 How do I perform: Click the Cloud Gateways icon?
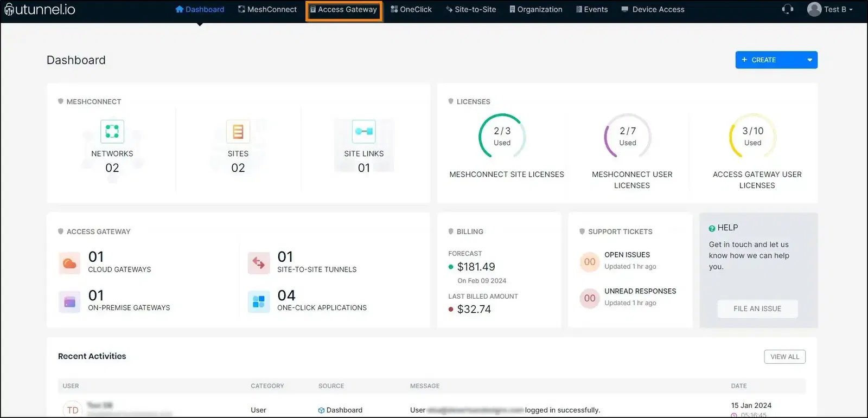coord(69,263)
